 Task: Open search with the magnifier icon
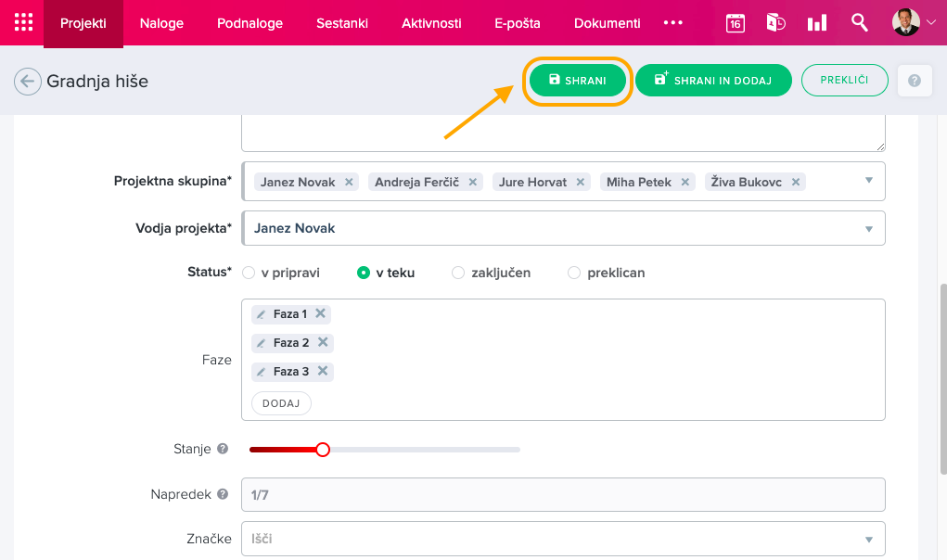click(859, 23)
